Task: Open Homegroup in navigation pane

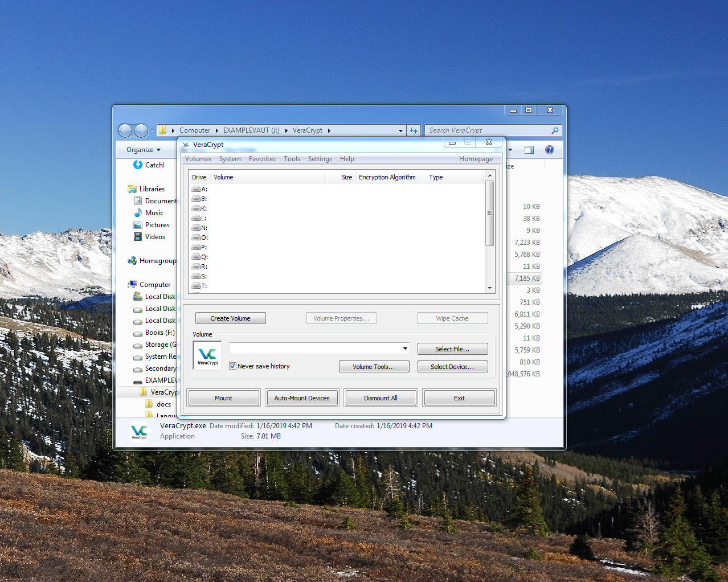Action: pyautogui.click(x=152, y=261)
